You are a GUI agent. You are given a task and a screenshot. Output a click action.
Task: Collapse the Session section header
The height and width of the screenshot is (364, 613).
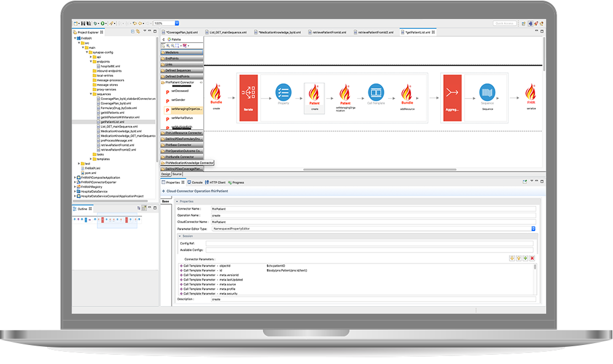click(x=180, y=236)
